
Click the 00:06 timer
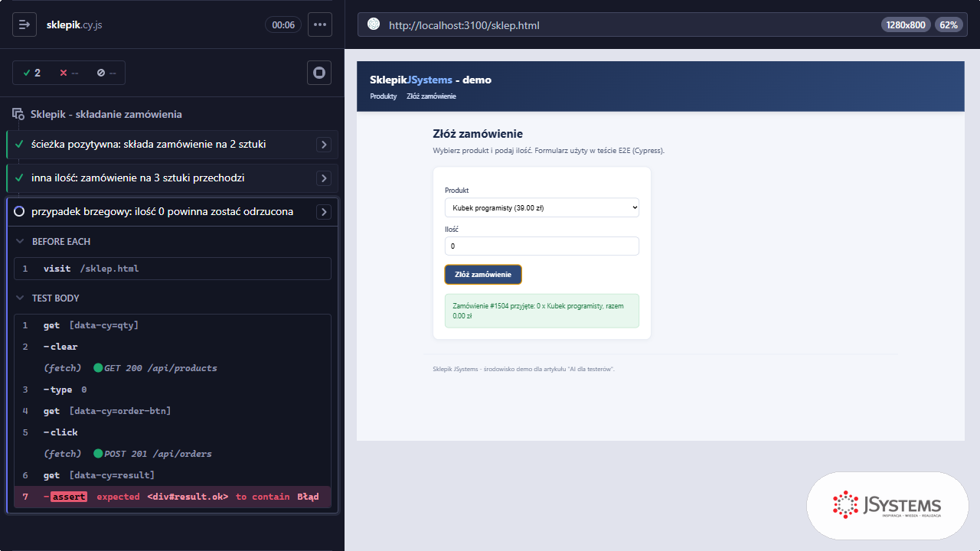pos(283,24)
